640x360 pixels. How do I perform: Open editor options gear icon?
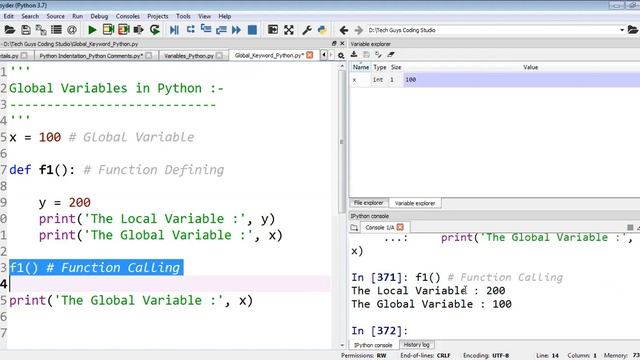click(341, 56)
